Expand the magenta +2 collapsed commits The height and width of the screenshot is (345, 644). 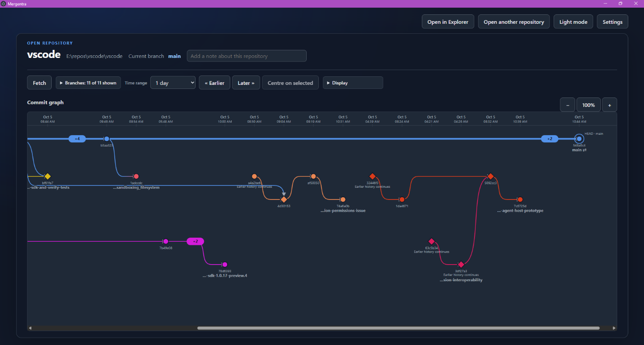click(x=195, y=241)
